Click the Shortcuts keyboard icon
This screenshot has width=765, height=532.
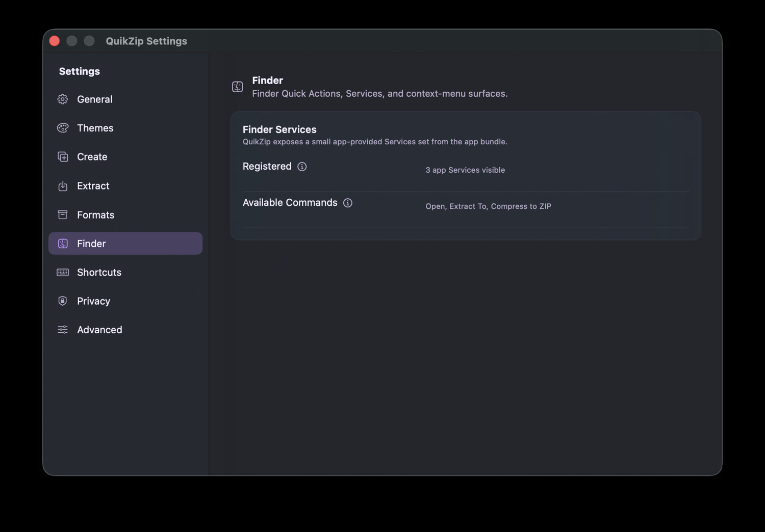(63, 273)
